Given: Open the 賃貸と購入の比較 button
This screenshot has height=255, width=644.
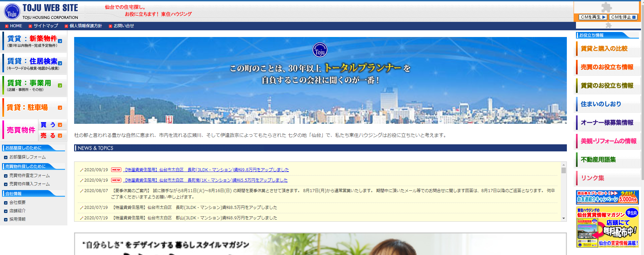Looking at the screenshot, I should [608, 48].
